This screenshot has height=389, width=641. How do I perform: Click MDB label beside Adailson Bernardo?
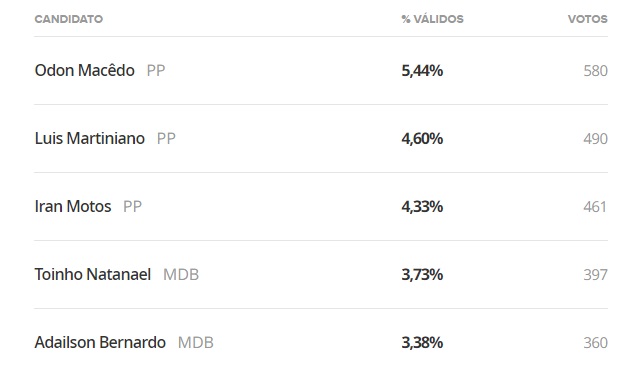coord(195,342)
